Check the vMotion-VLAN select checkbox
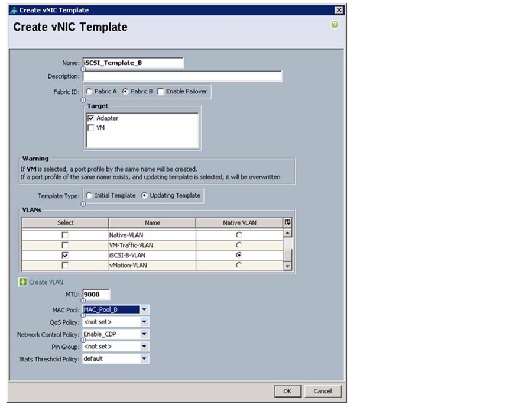Screen dimensions: 532x407 tap(65, 265)
